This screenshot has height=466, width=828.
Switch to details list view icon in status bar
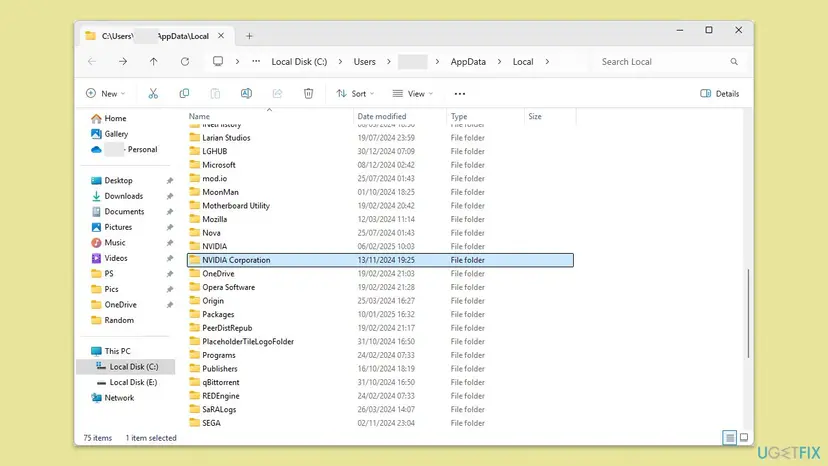[x=729, y=437]
